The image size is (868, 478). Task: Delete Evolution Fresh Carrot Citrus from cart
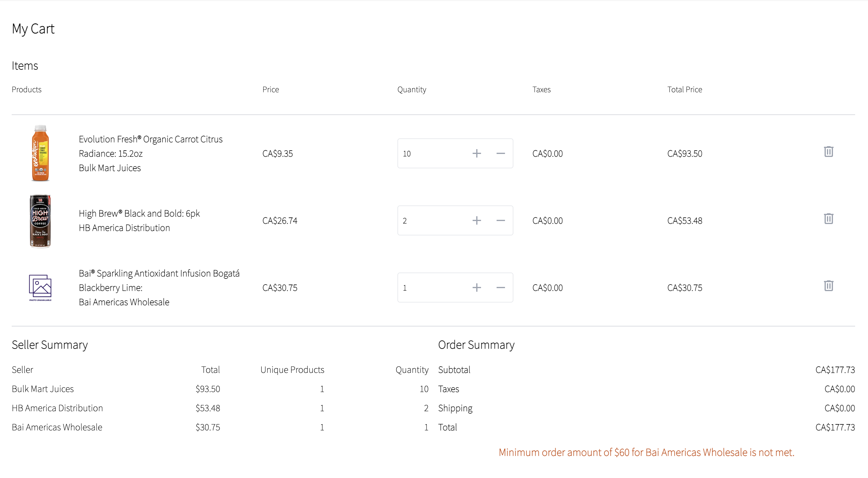[828, 152]
